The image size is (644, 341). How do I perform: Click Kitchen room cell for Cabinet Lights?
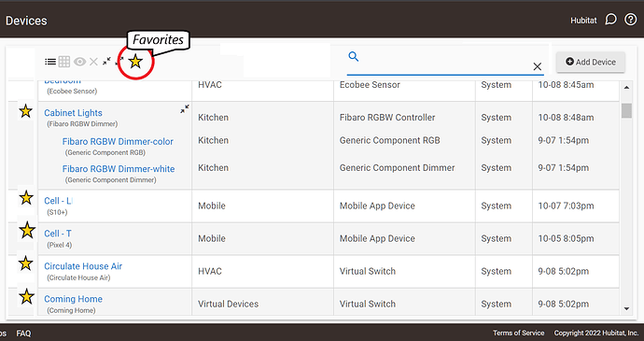tap(213, 117)
